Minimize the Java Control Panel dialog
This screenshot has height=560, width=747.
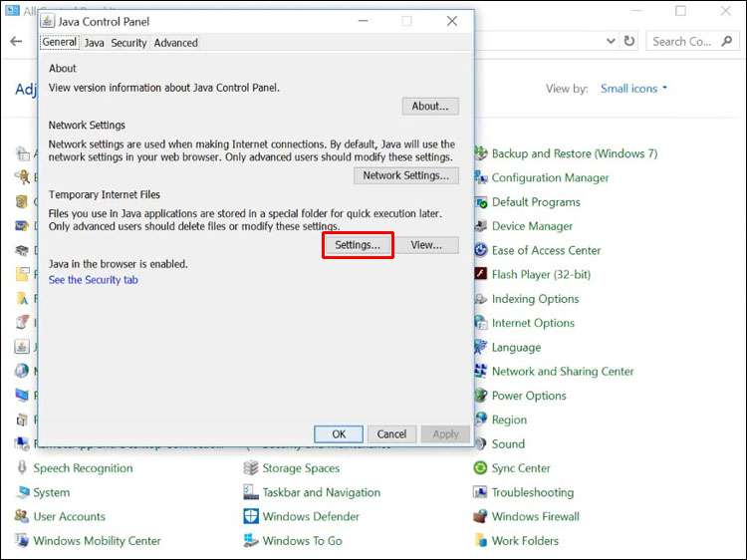tap(363, 21)
